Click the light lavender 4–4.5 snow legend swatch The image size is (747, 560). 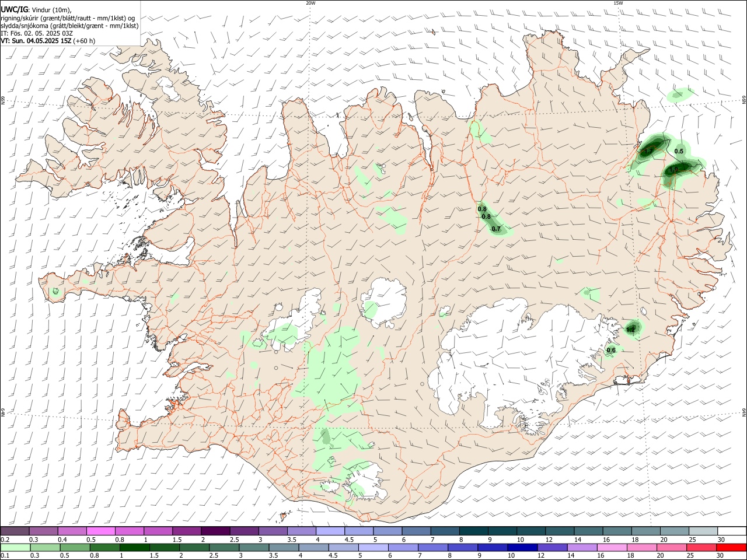point(330,531)
